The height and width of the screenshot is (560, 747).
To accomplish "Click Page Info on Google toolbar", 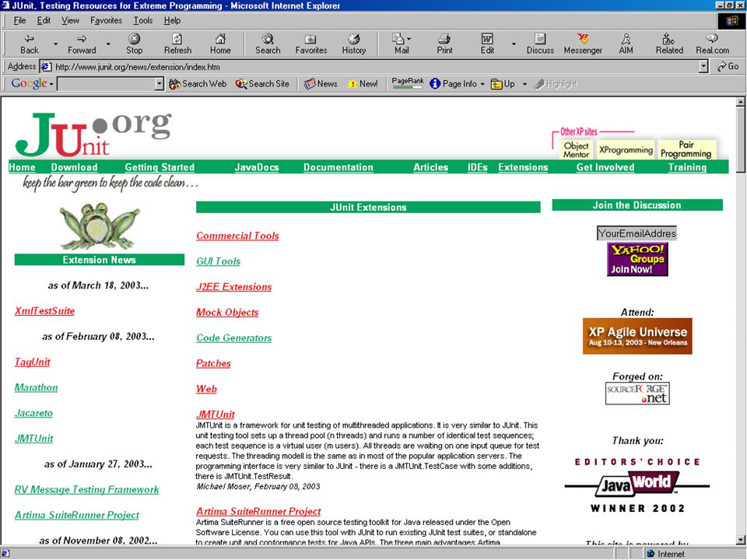I will [x=453, y=84].
